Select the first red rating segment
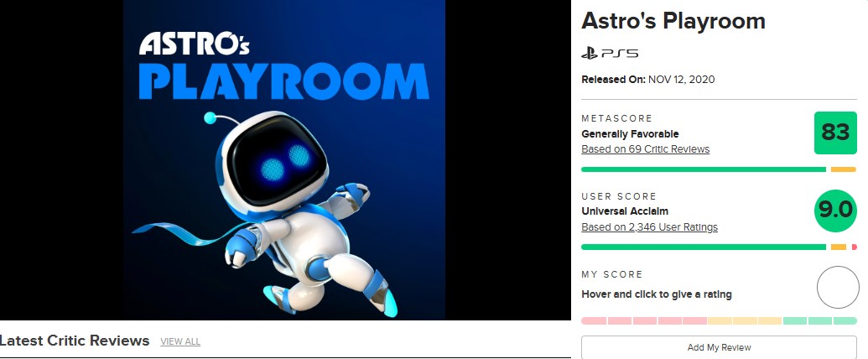 point(594,320)
